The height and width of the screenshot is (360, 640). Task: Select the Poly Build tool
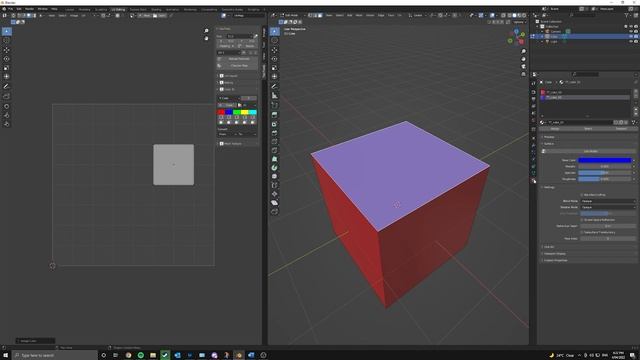pyautogui.click(x=275, y=159)
